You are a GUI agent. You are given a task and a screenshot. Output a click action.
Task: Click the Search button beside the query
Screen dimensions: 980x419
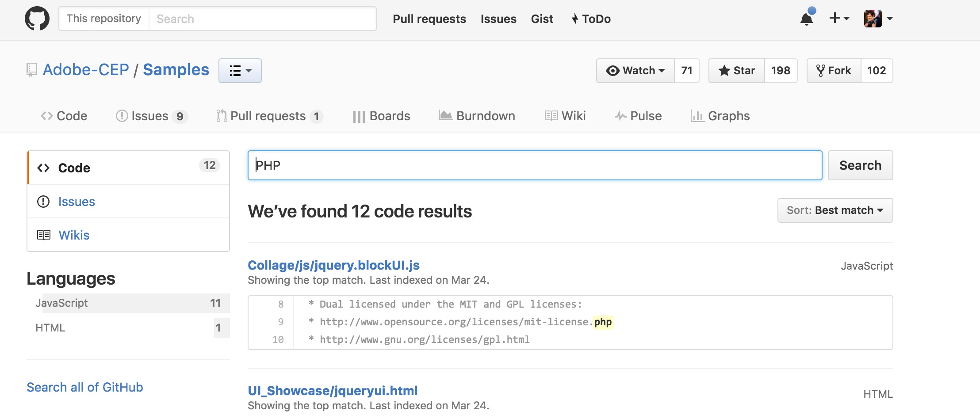tap(860, 165)
